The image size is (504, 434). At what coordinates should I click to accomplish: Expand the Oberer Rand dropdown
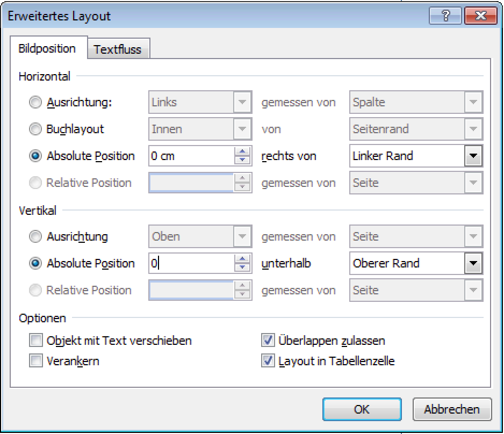[473, 264]
